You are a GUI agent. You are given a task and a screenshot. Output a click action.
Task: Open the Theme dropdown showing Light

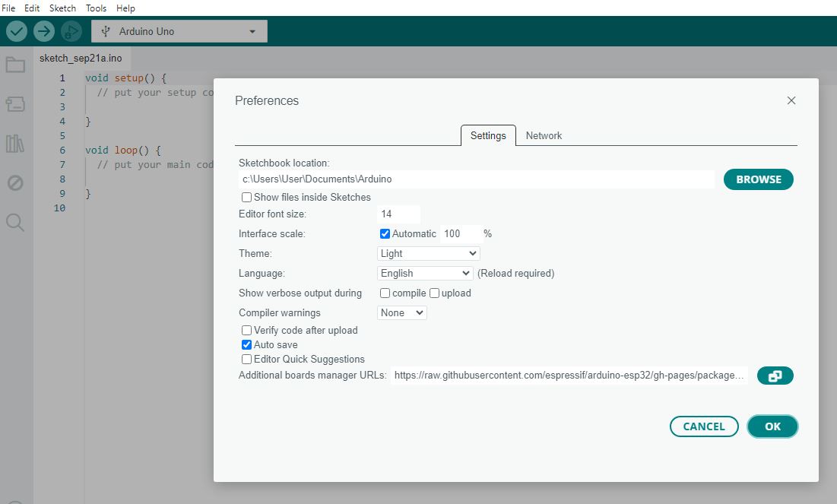coord(429,253)
